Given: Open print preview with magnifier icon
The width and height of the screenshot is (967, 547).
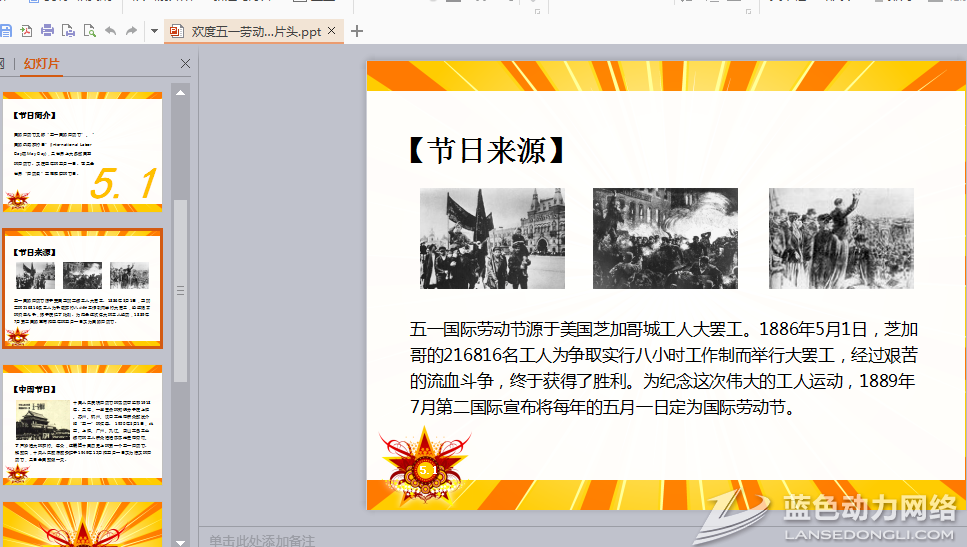Looking at the screenshot, I should pyautogui.click(x=90, y=31).
